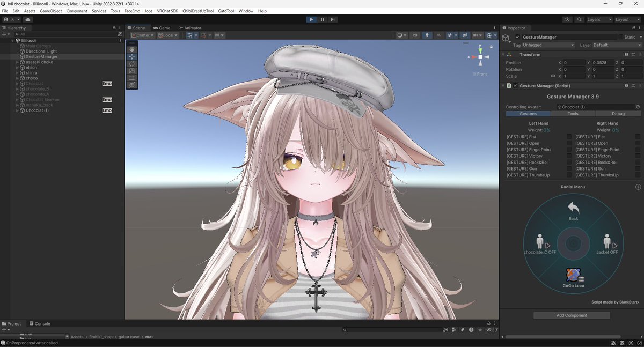The width and height of the screenshot is (644, 347).
Task: Click the Position Y field
Action: [603, 63]
